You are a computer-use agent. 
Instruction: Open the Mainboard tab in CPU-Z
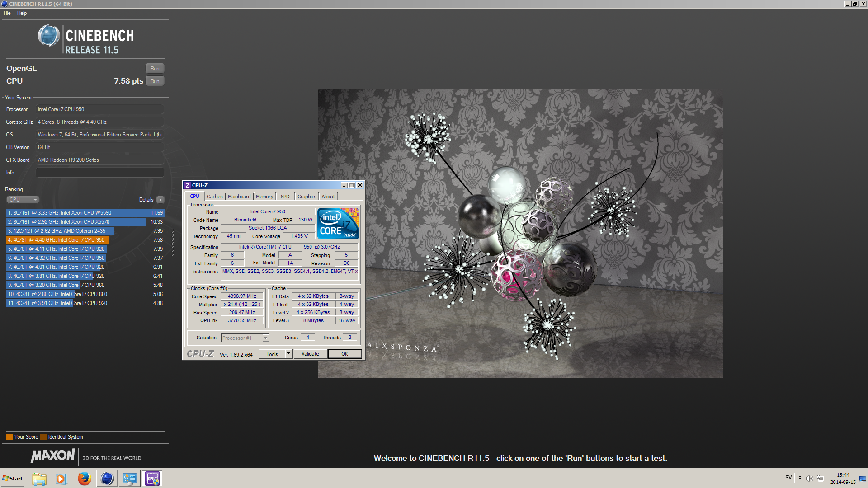point(239,197)
